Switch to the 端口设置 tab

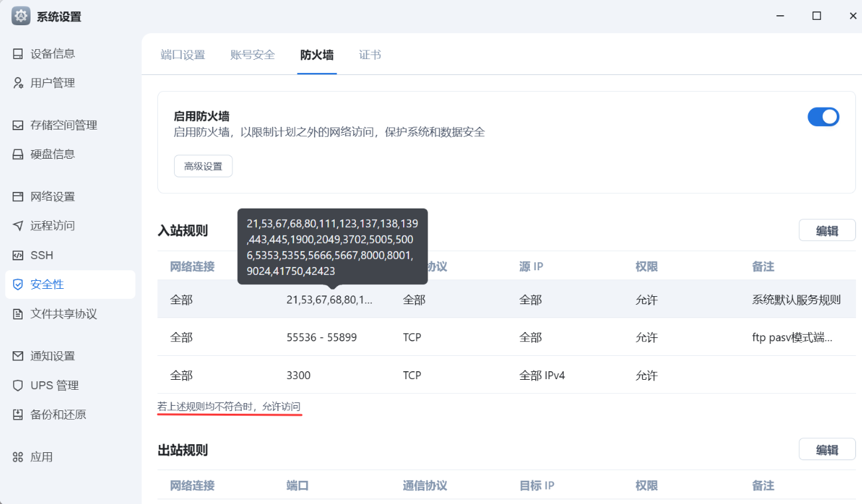(x=183, y=55)
